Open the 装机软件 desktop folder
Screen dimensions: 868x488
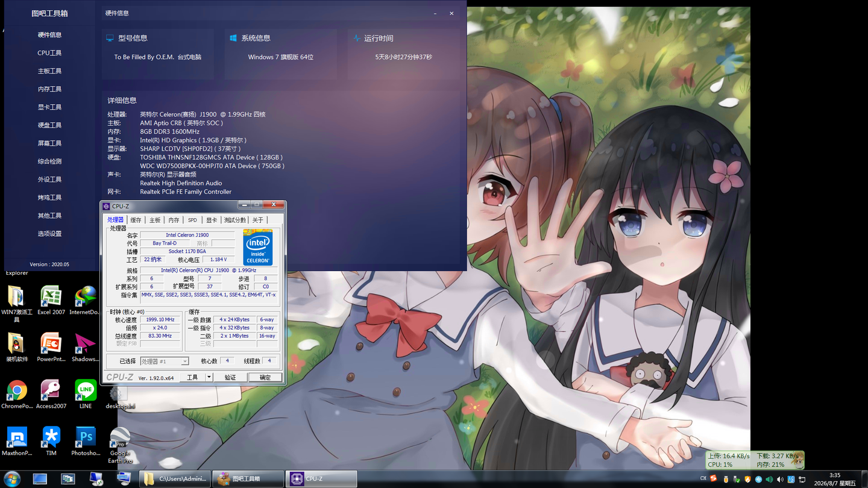17,346
